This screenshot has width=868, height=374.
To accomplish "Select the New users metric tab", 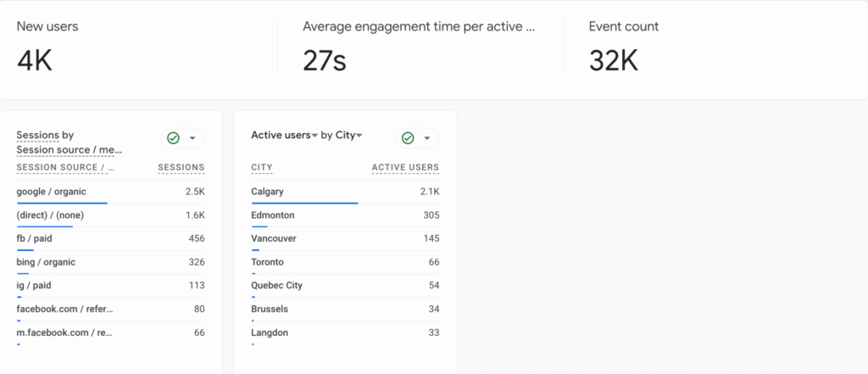I will tap(47, 26).
